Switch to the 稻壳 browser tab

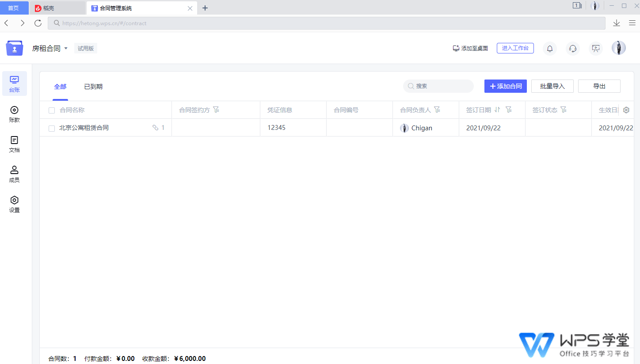57,8
